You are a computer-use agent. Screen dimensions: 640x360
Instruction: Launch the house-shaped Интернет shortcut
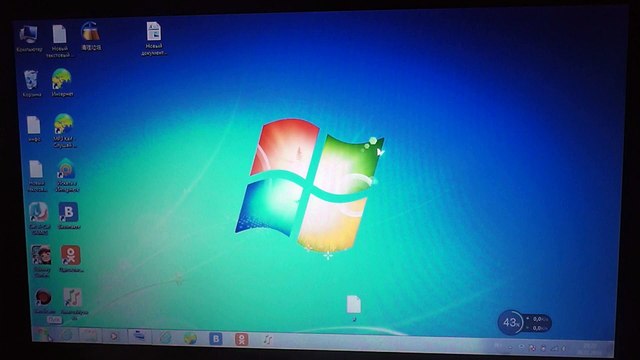pos(67,175)
